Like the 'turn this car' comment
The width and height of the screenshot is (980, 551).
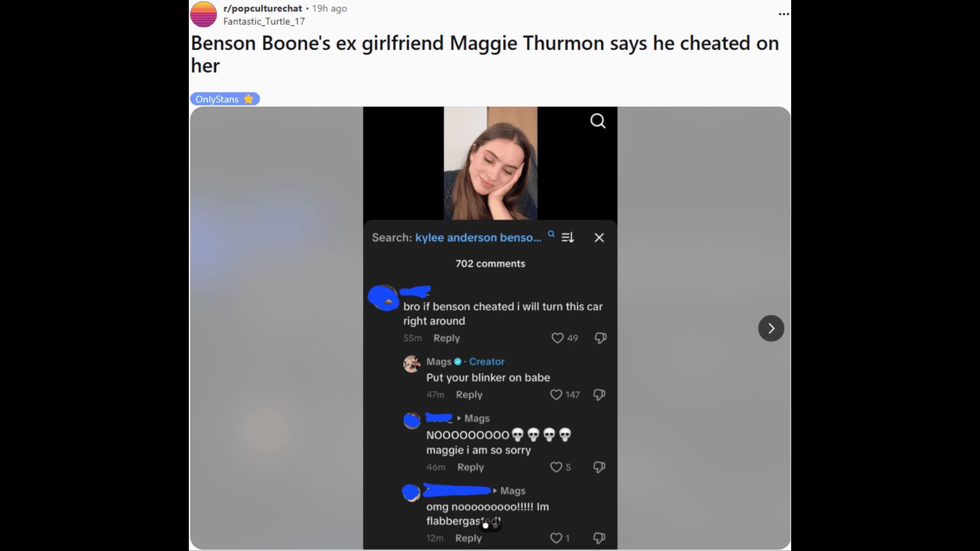point(557,338)
